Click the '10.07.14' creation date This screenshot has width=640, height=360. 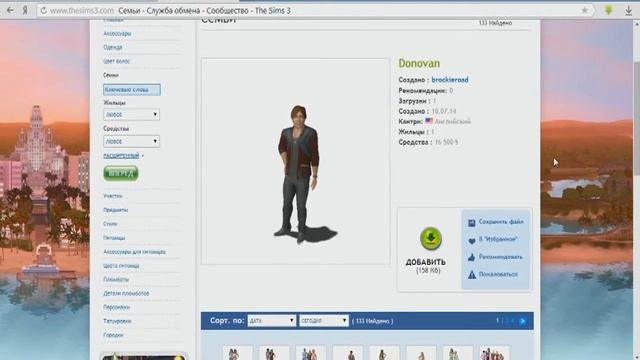tap(444, 111)
